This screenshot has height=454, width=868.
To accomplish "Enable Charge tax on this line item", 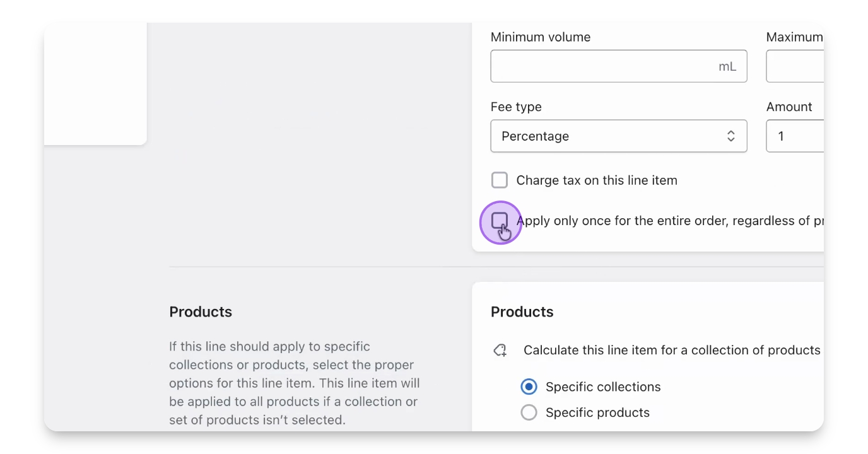I will 500,180.
